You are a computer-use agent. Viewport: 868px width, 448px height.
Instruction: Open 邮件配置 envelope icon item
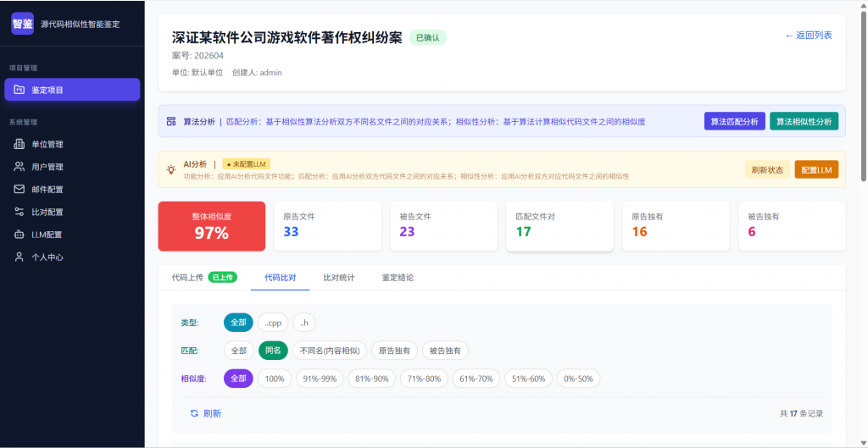[x=19, y=190]
